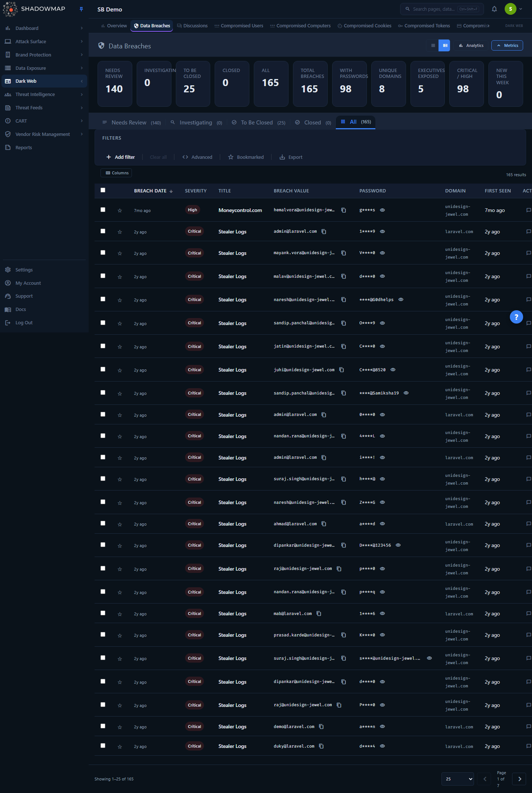
Task: Open Docs in the sidebar
Action: pos(21,310)
